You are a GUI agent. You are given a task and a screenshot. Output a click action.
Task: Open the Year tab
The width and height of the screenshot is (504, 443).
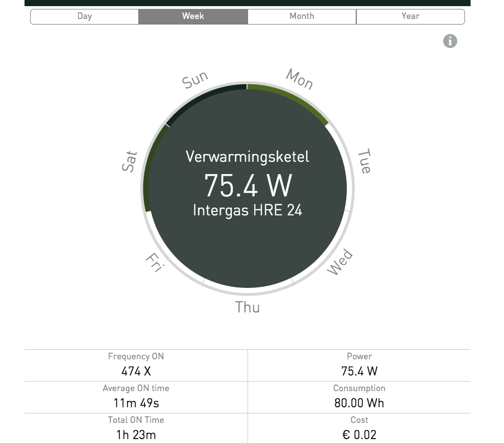[x=410, y=16]
